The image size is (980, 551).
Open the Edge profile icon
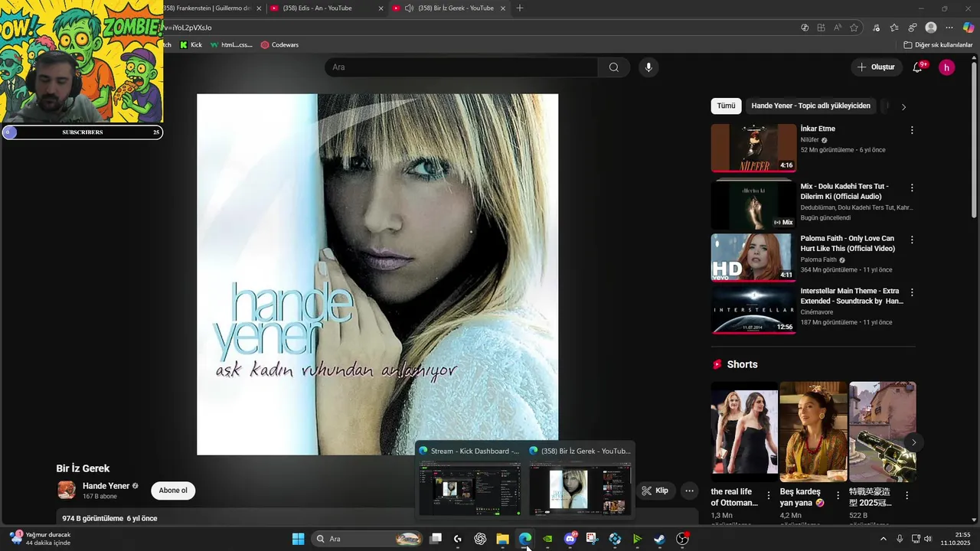[x=931, y=28]
